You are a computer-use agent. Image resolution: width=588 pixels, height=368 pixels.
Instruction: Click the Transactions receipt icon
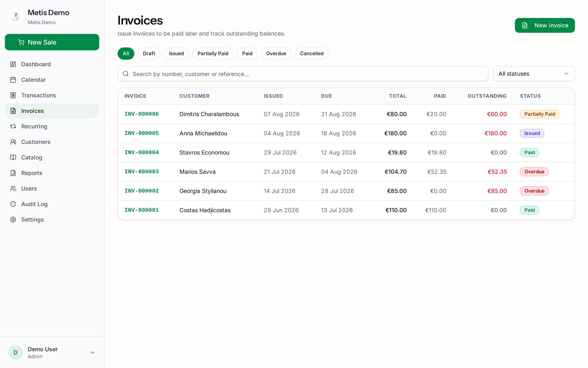click(13, 95)
